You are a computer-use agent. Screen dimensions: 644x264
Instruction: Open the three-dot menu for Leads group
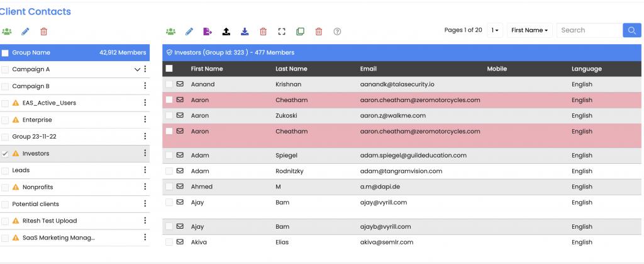tap(145, 170)
